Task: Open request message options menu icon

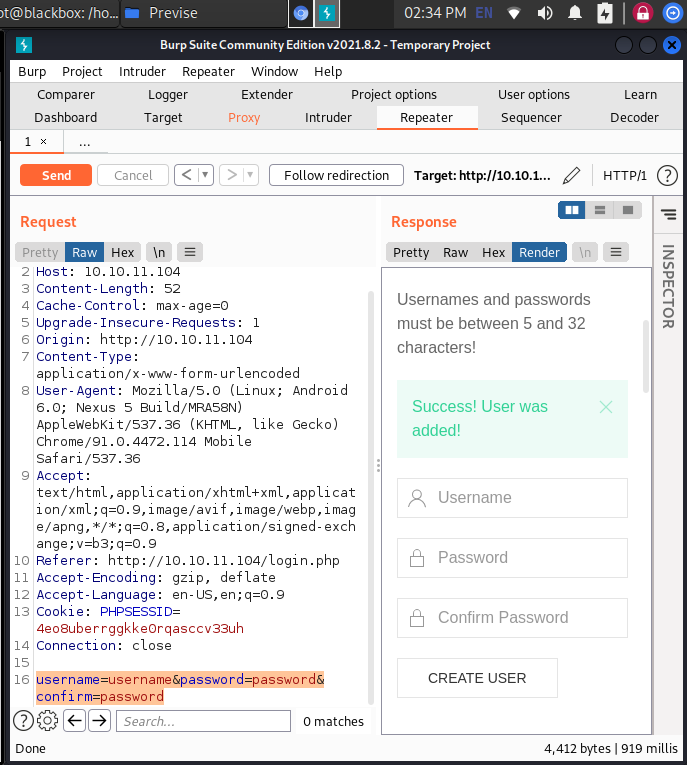Action: 189,252
